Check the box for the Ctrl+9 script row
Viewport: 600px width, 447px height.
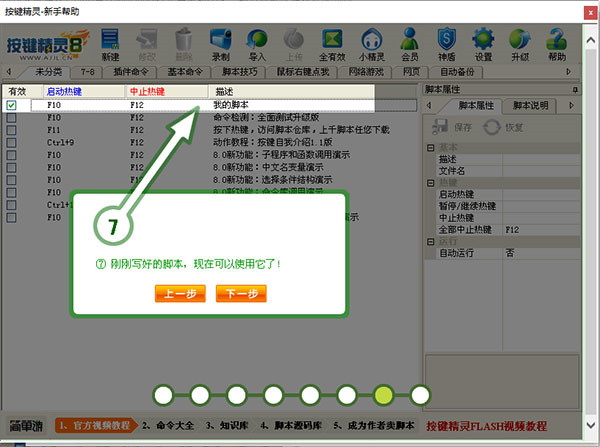coord(11,142)
